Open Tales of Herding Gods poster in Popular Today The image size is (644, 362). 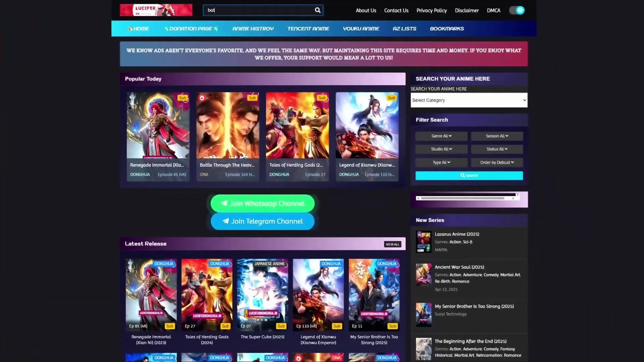pyautogui.click(x=297, y=125)
